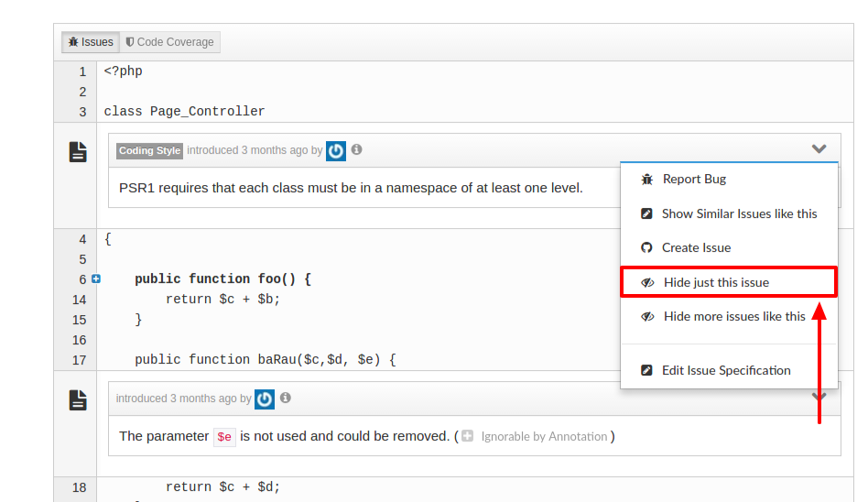Viewport: 868px width, 502px height.
Task: Collapse the Coding Style issue dropdown chevron
Action: 819,148
